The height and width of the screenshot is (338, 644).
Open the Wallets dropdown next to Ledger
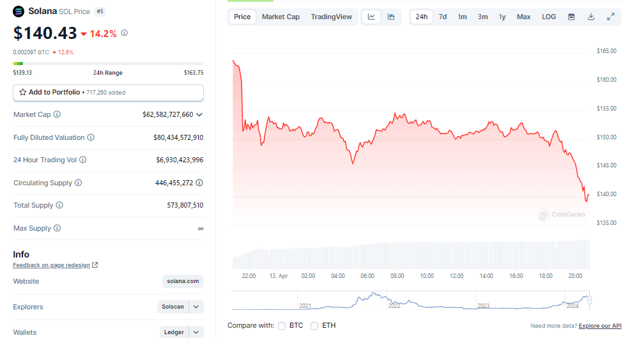click(197, 332)
